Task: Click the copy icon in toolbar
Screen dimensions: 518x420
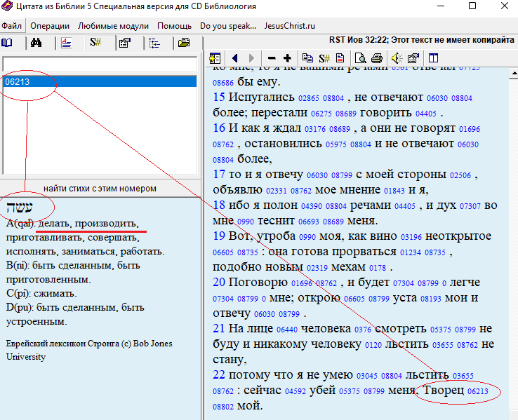Action: [307, 58]
